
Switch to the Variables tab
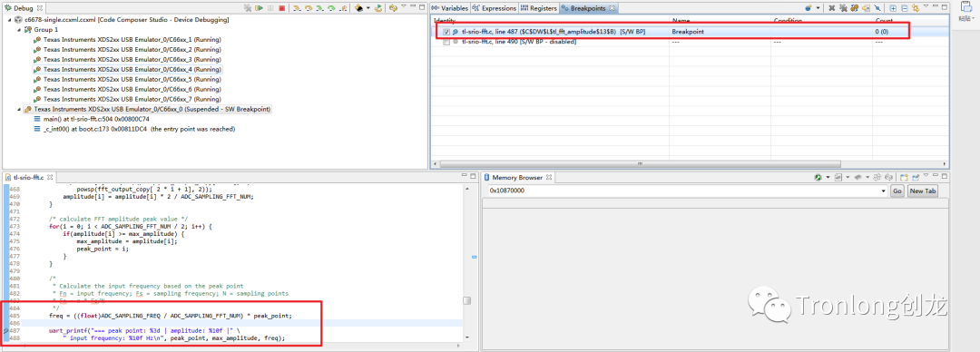pos(450,8)
